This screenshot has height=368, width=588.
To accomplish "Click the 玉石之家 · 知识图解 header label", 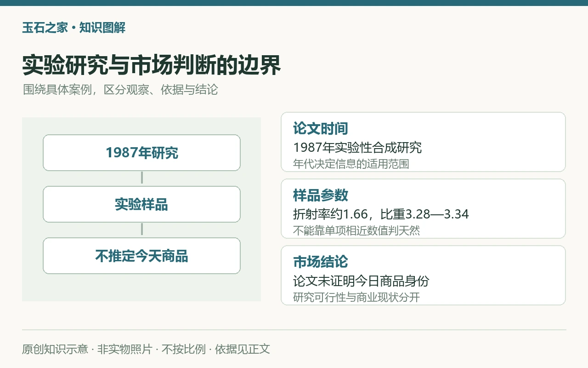I will [74, 28].
